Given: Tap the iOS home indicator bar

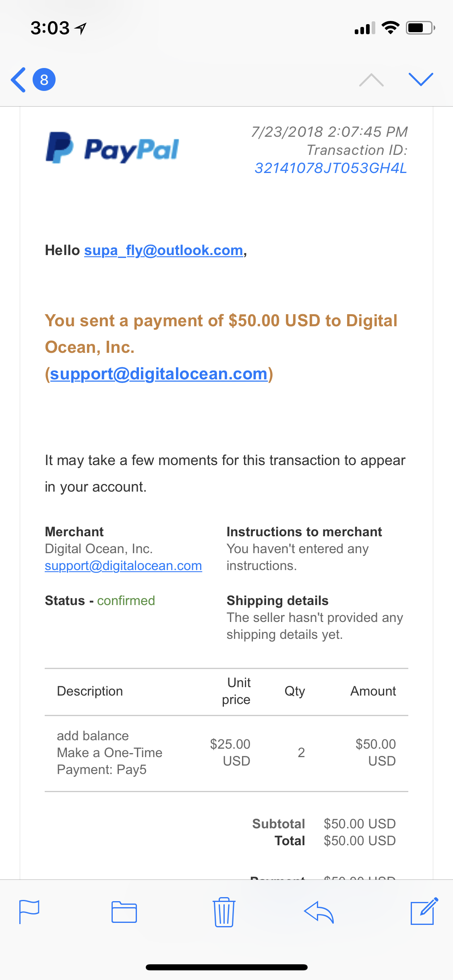Looking at the screenshot, I should pos(227,967).
